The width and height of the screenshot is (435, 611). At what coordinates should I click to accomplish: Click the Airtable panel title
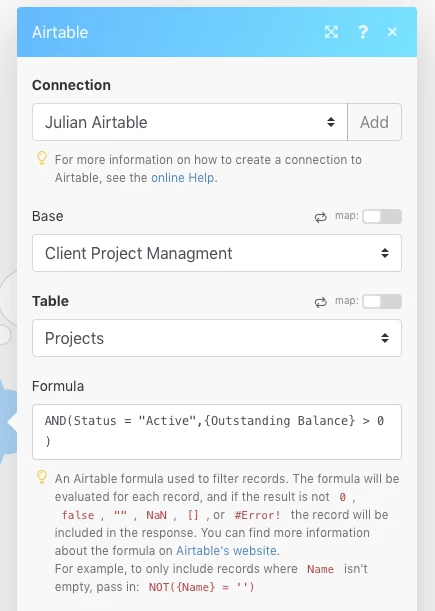(x=60, y=32)
